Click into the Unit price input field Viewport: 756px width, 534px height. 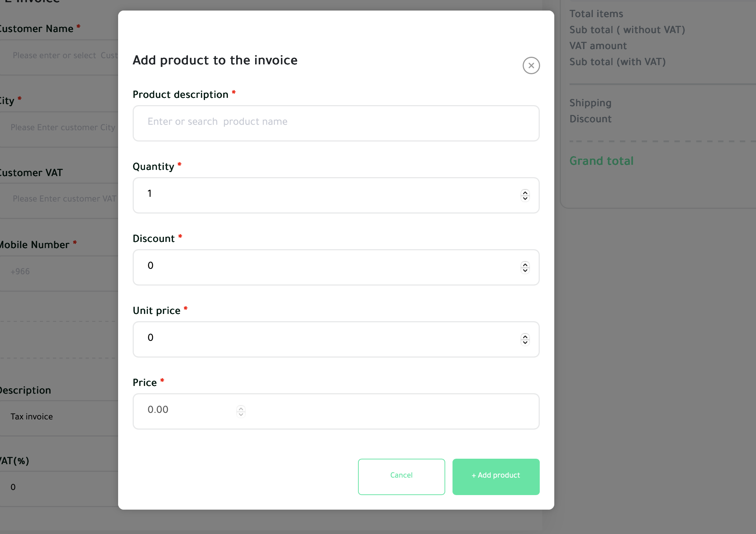tap(336, 339)
